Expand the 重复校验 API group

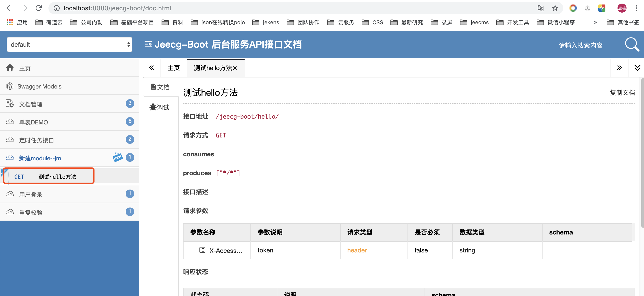[x=70, y=212]
